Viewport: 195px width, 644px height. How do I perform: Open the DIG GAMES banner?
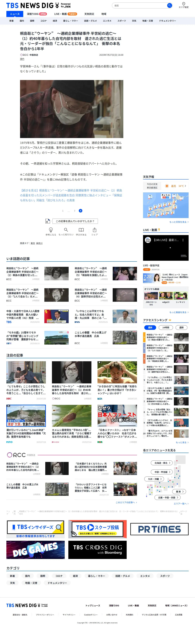(36, 550)
